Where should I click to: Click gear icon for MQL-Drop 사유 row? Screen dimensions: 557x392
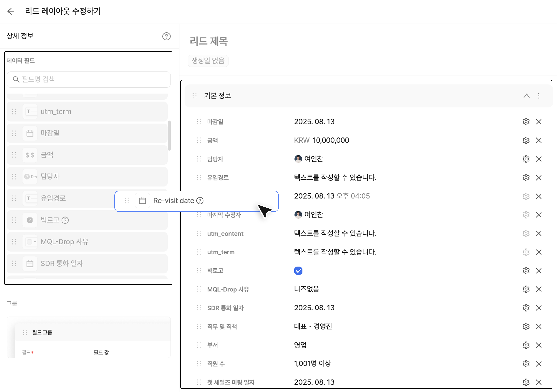526,289
